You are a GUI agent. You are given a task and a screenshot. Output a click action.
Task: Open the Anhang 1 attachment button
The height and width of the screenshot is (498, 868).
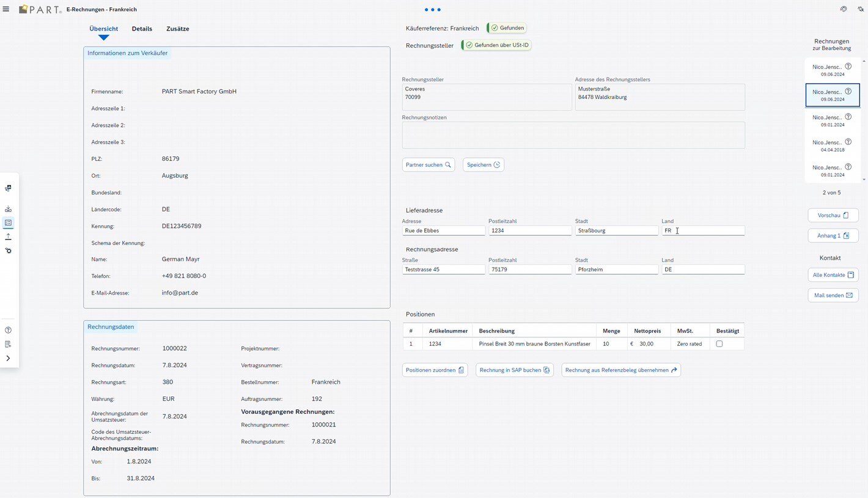[x=833, y=235]
